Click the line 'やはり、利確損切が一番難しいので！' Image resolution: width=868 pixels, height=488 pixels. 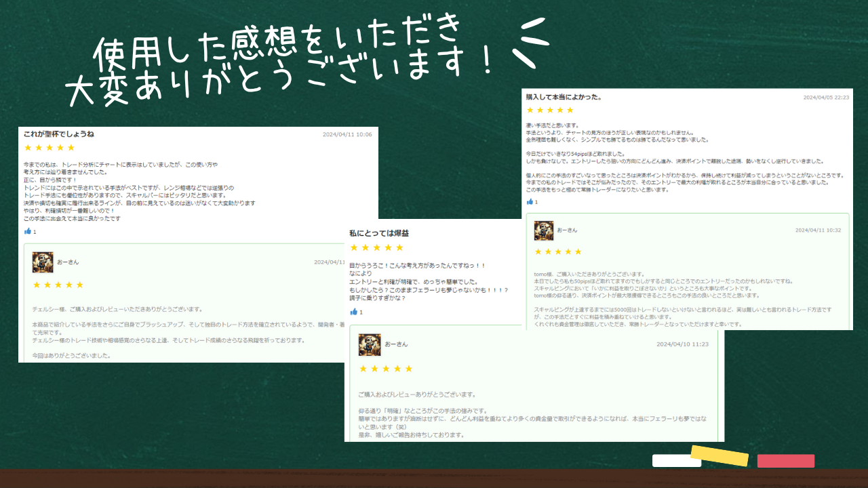[68, 211]
